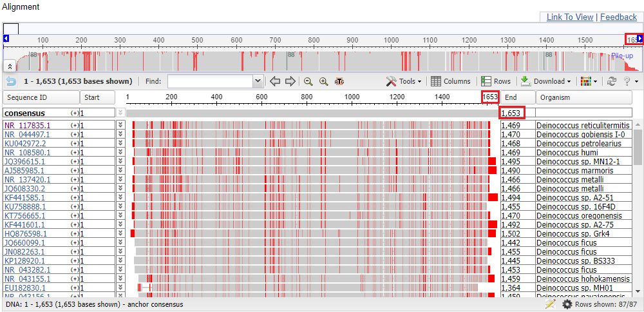Open sequence link NR_044497.1
Screen dimensions: 644x312
coord(27,134)
